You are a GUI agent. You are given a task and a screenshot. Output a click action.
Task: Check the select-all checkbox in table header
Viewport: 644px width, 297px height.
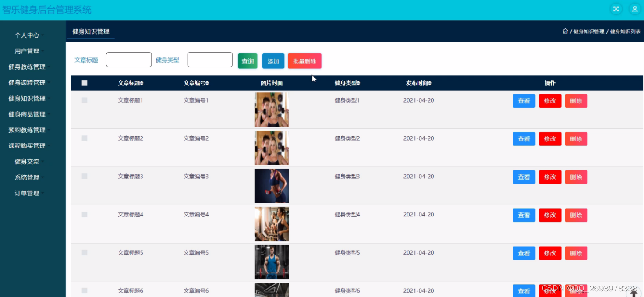(85, 83)
